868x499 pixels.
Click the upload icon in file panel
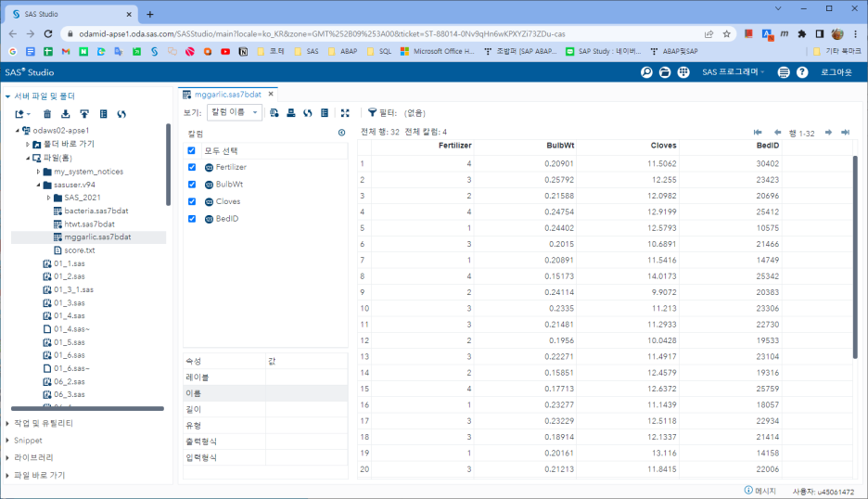[84, 114]
